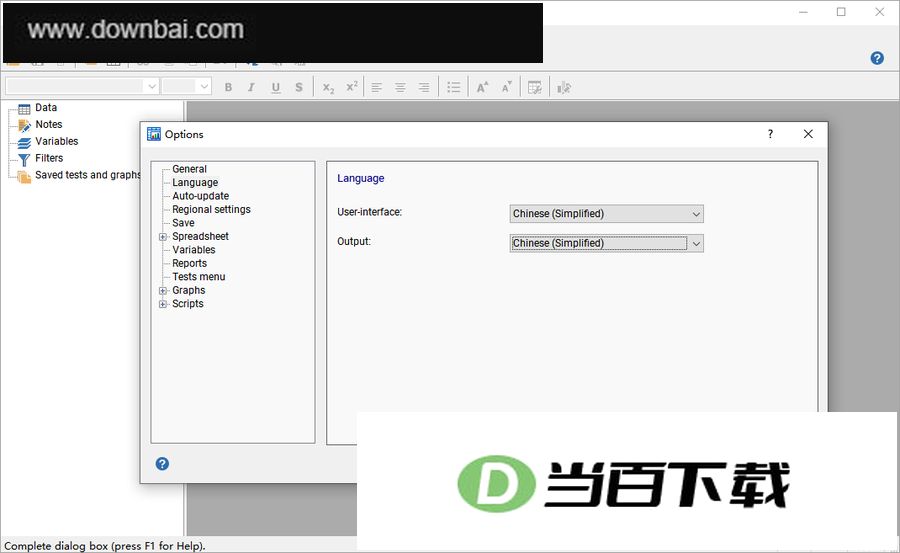Increase font size icon
The image size is (900, 553).
[x=482, y=87]
